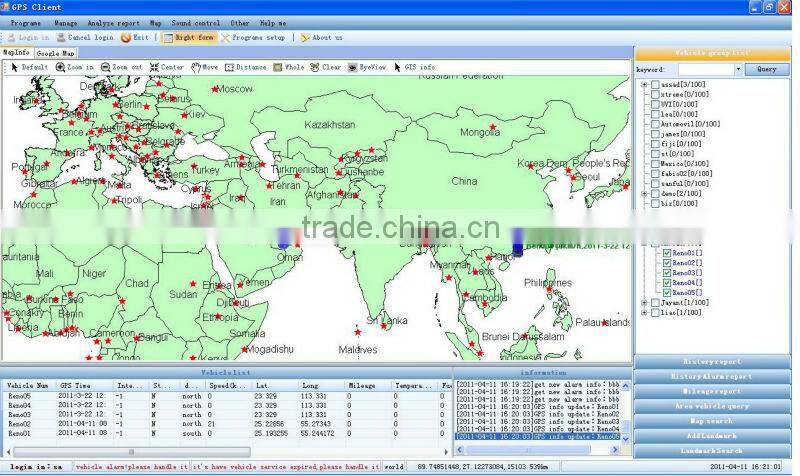Click the Query button
The image size is (800, 476).
click(x=766, y=69)
